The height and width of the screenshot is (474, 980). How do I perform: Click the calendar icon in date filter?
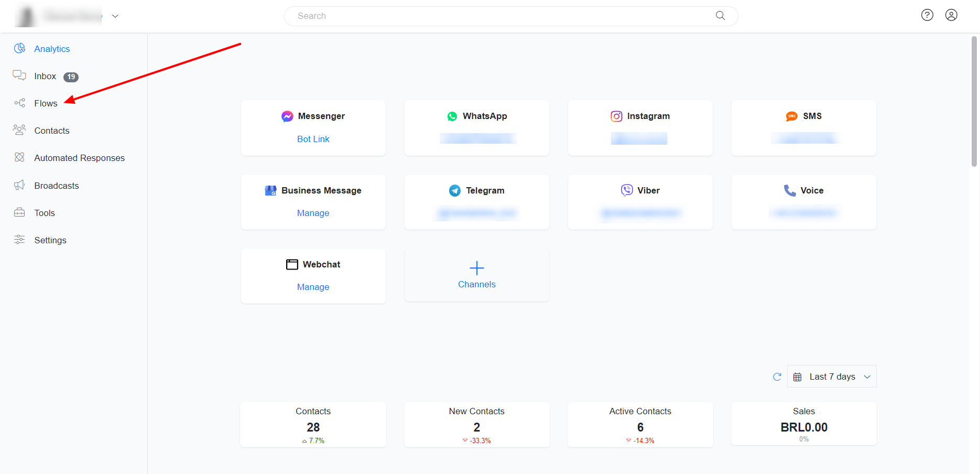[x=797, y=376]
